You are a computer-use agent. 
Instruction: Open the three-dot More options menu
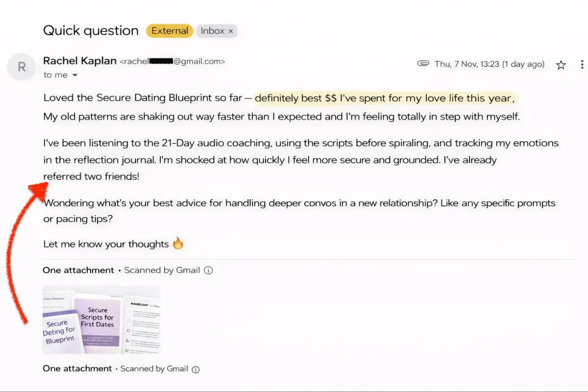582,65
